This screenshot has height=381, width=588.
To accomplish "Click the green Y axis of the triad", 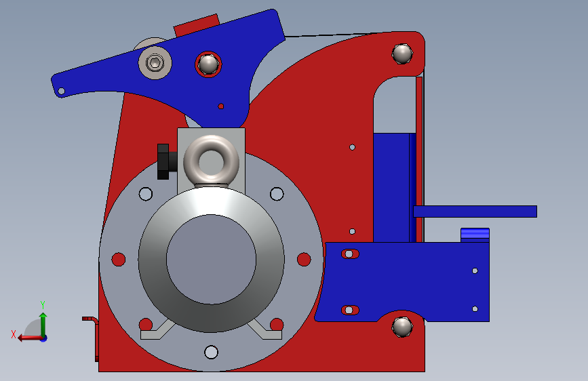I will coord(43,325).
